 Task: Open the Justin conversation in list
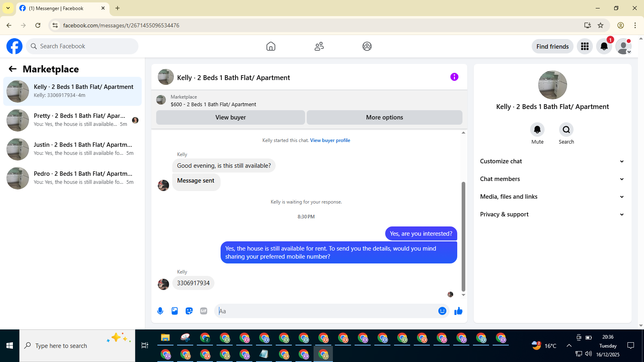pos(72,149)
